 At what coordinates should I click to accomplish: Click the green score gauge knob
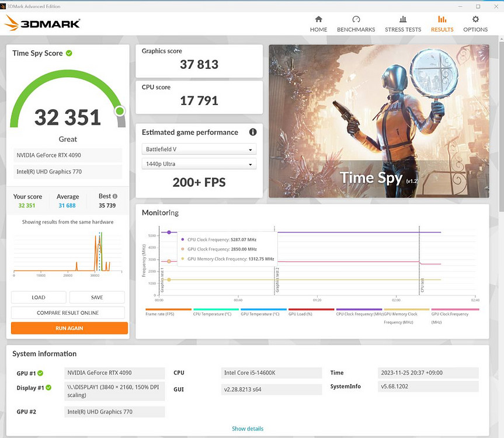pos(120,111)
